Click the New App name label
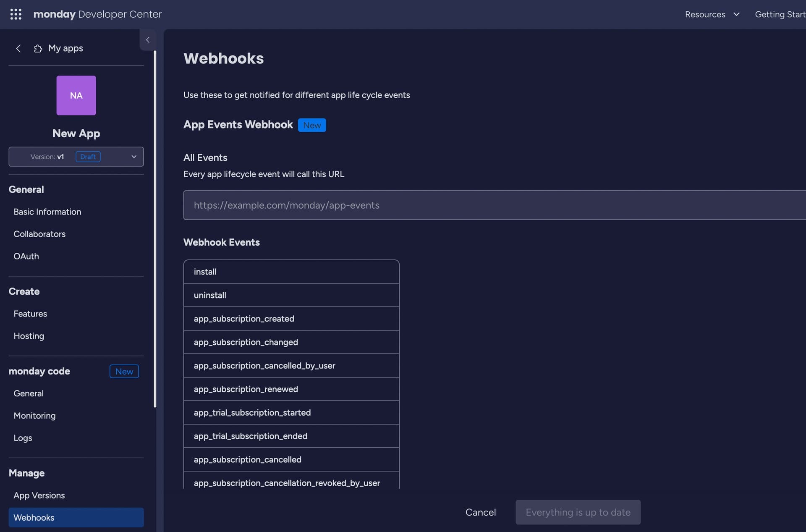 (x=76, y=134)
